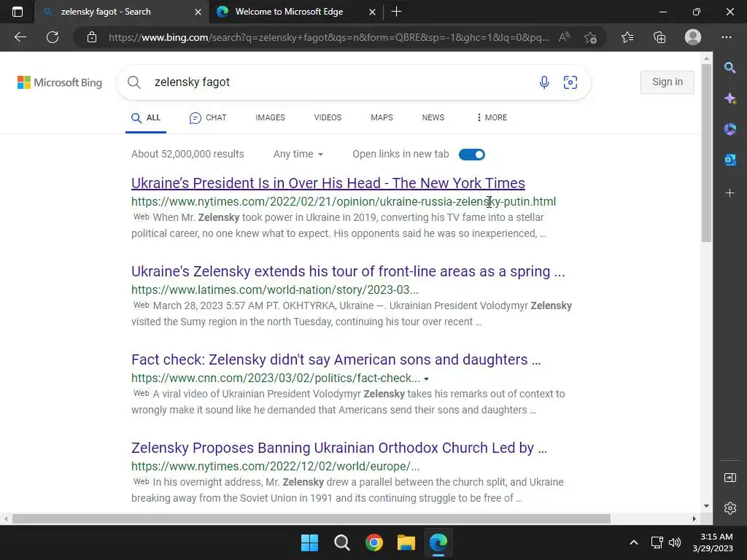Open Zelensky Proposes Banning Orthodox Church link
747x560 pixels.
coord(338,448)
